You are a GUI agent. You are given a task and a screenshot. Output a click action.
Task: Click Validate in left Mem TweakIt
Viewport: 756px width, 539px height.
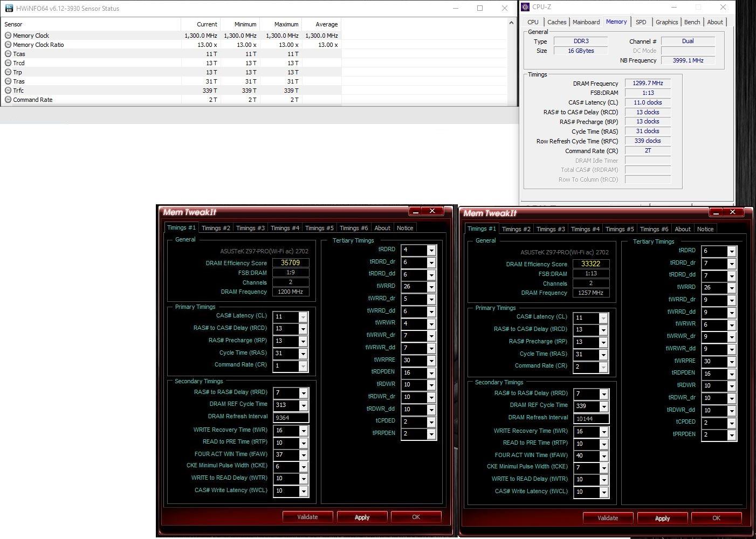307,517
